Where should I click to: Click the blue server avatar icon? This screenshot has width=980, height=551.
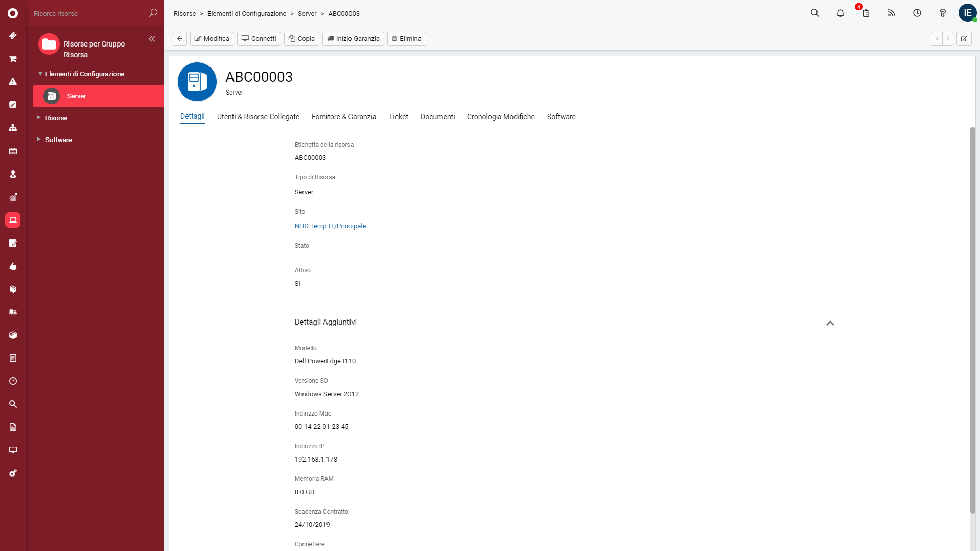(x=197, y=82)
